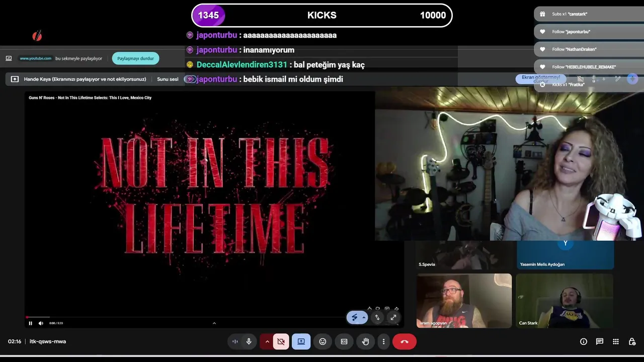Image resolution: width=644 pixels, height=362 pixels.
Task: Open activities grid icon
Action: pyautogui.click(x=616, y=341)
